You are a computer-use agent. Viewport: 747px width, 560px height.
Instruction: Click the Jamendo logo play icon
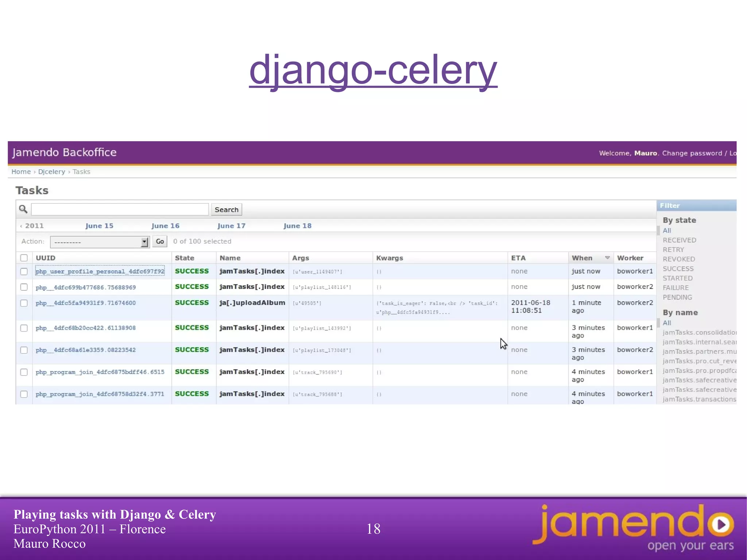[721, 525]
